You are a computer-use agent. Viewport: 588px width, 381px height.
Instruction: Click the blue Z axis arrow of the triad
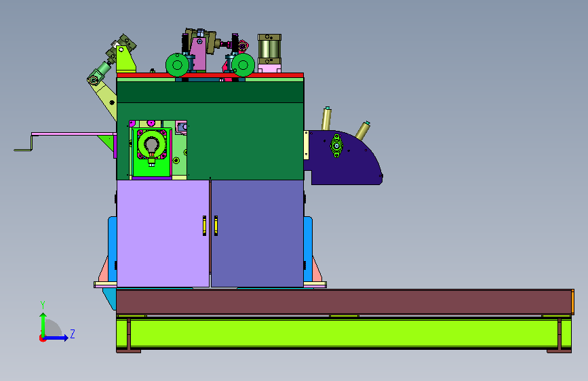pyautogui.click(x=56, y=338)
